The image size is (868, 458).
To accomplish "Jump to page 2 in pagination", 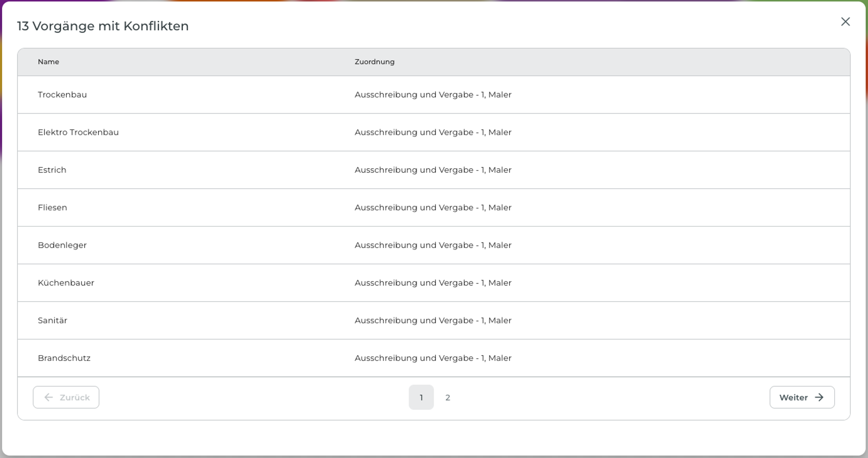I will 447,397.
